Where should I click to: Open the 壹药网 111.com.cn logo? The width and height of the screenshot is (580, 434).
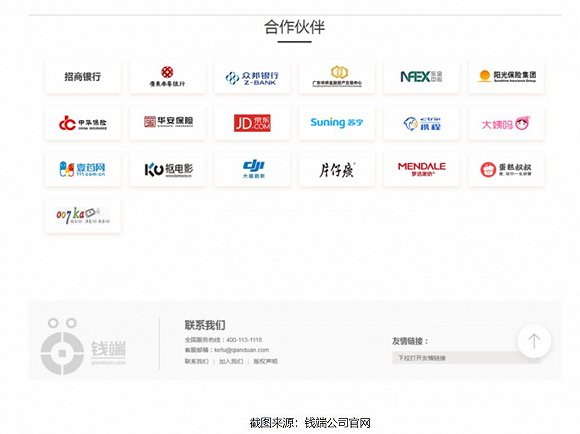point(82,169)
